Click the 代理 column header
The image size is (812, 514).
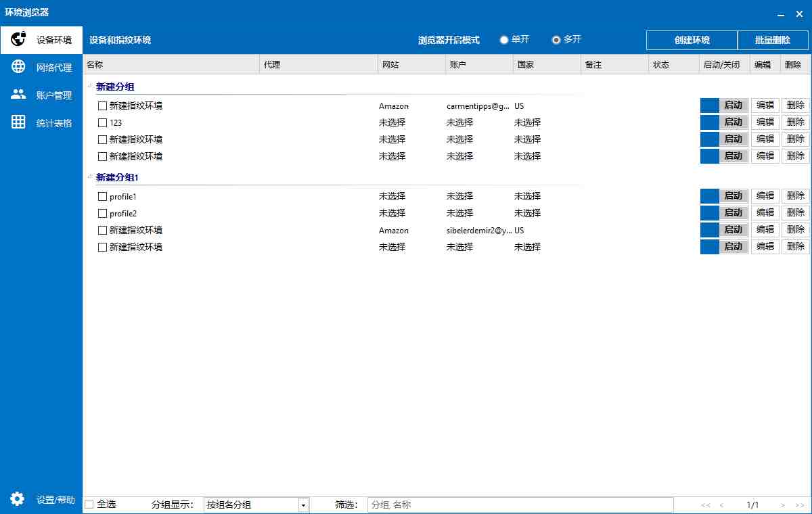pos(319,65)
